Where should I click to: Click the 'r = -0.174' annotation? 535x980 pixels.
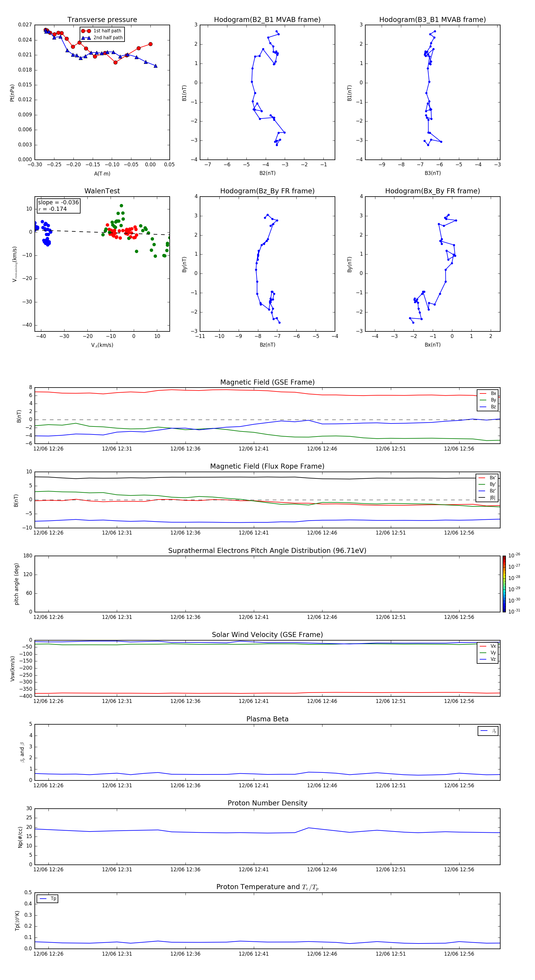[53, 209]
